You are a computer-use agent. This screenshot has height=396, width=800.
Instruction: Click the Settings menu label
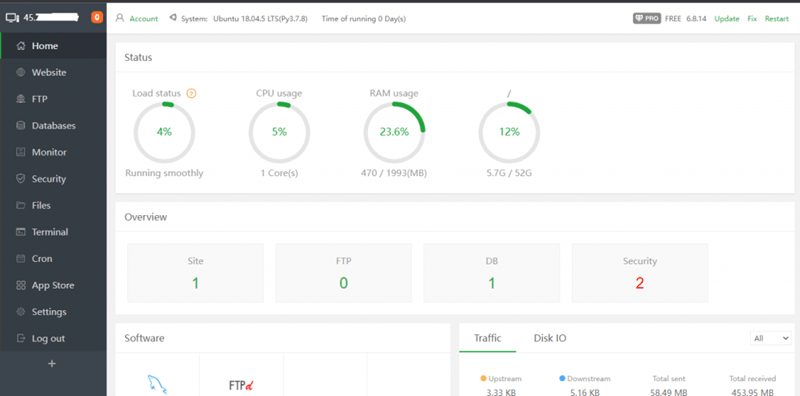49,312
